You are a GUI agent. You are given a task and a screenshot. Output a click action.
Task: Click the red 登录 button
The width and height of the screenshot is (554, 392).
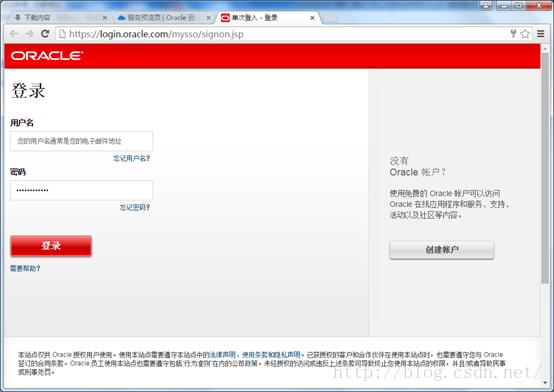[51, 246]
